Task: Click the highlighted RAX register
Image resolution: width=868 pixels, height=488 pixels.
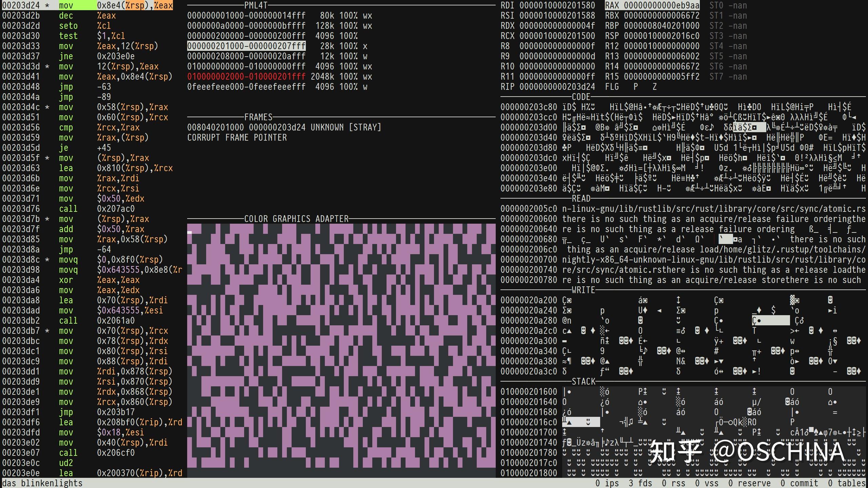Action: (652, 5)
